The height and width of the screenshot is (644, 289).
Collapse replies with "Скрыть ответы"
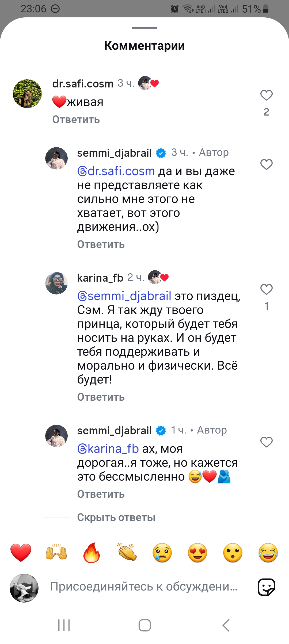[x=116, y=517]
